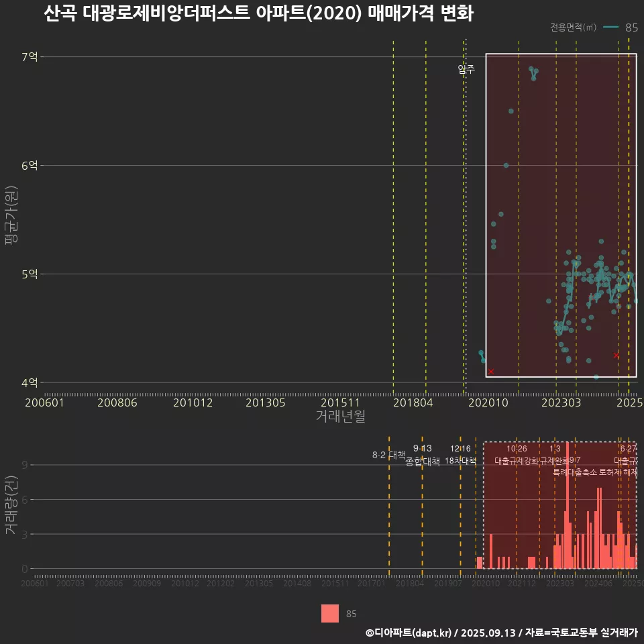Click the 201408 tick on the volume chart
Screen dimensions: 644x644
point(297,583)
